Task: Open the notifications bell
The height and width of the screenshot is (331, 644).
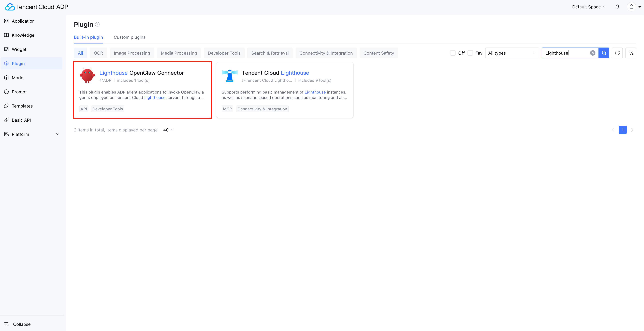Action: pos(617,7)
